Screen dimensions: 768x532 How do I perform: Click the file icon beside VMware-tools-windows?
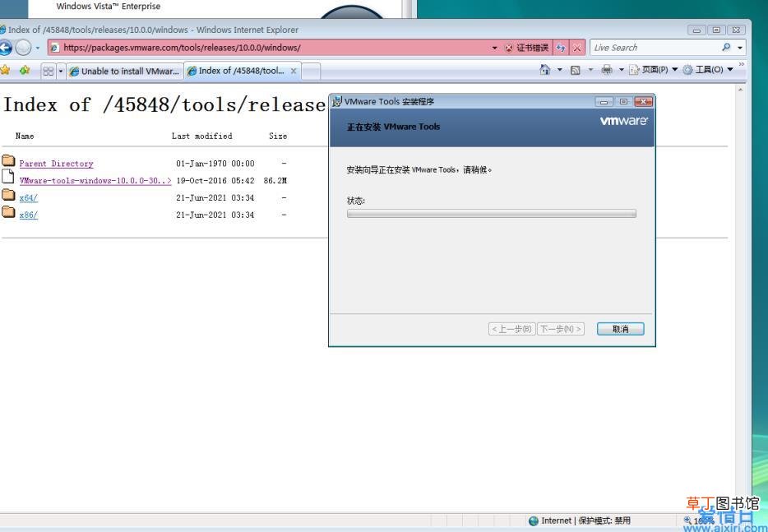(x=7, y=176)
